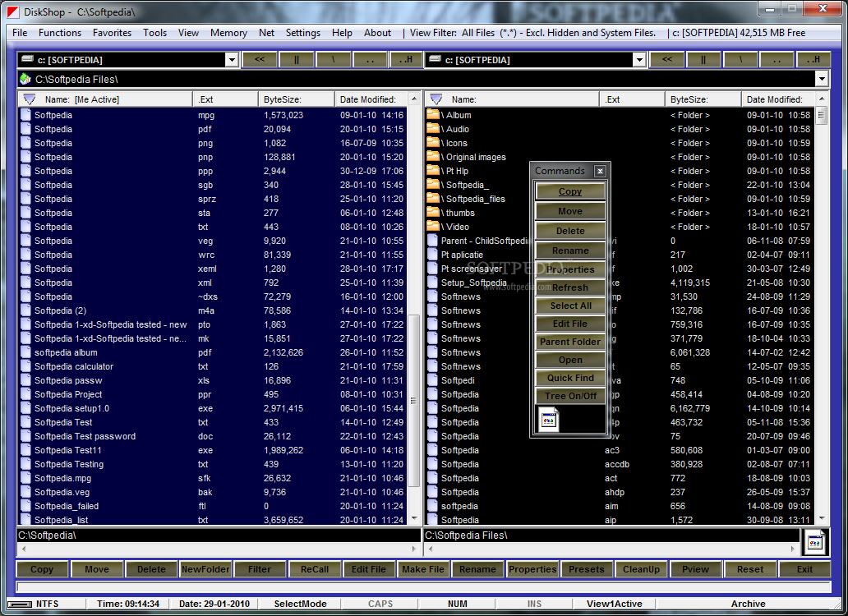848x616 pixels.
Task: Click the thumbs folder icon
Action: pyautogui.click(x=433, y=213)
